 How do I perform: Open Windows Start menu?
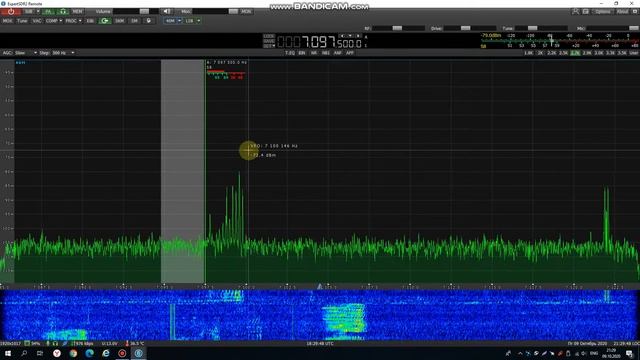pyautogui.click(x=8, y=353)
